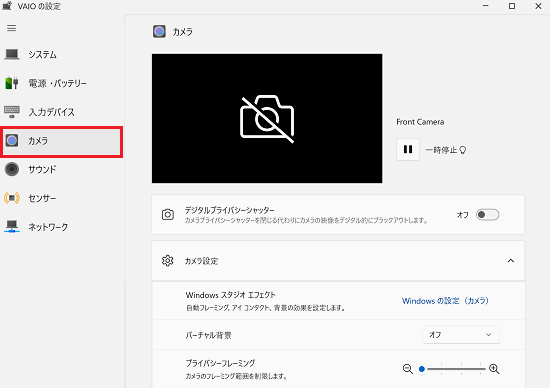Click the Front Camera label
This screenshot has height=388, width=550.
pos(420,122)
